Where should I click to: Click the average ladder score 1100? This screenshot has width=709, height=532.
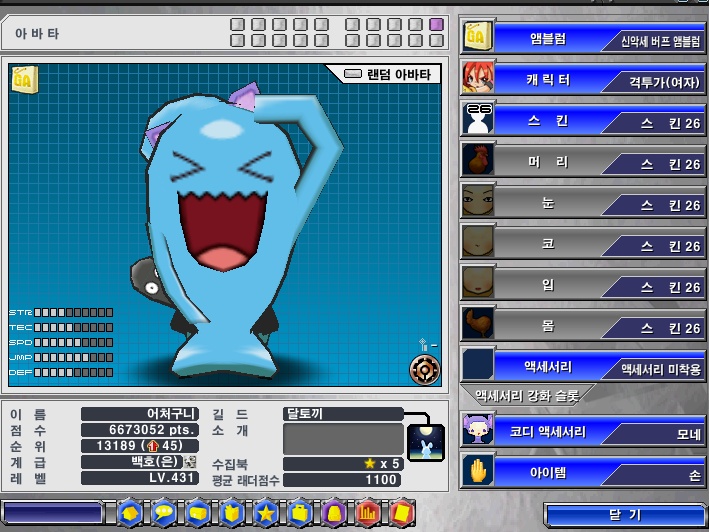click(342, 480)
